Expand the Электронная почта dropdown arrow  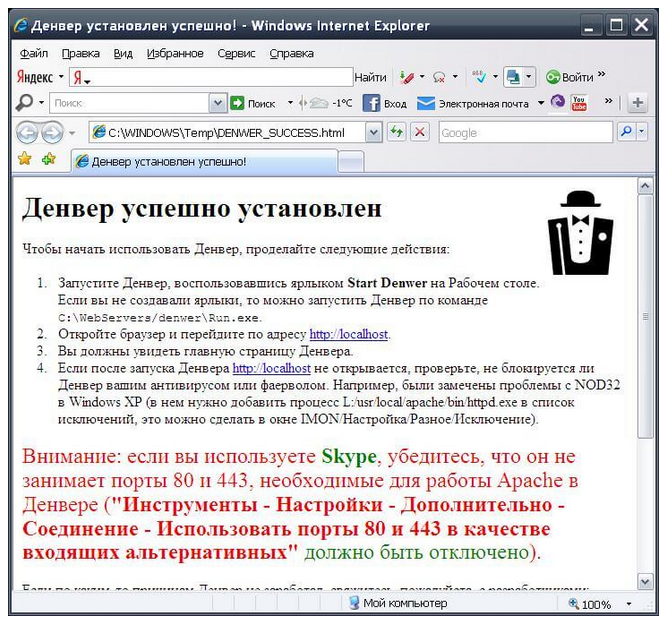pyautogui.click(x=541, y=103)
